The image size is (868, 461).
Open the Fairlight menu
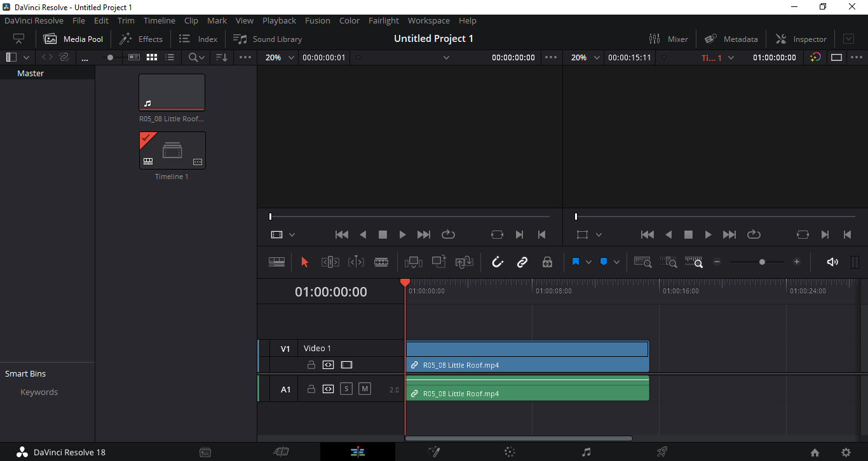point(384,20)
